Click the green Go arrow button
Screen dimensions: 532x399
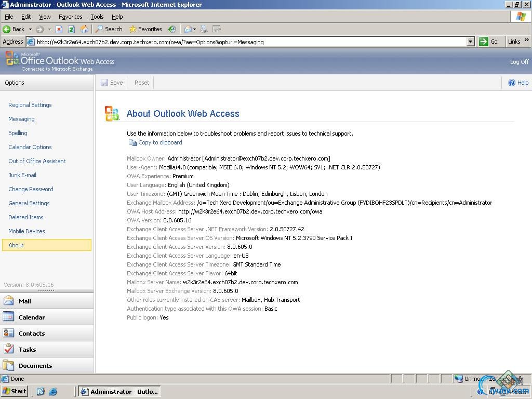[483, 42]
